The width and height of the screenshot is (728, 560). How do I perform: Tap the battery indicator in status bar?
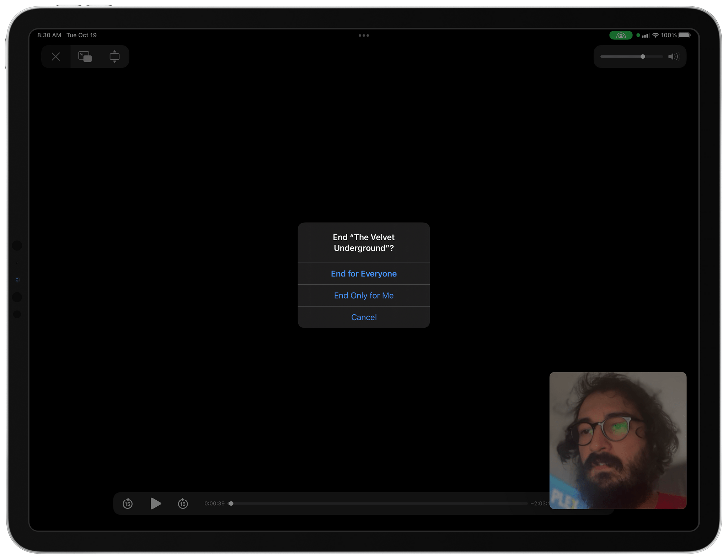click(684, 35)
